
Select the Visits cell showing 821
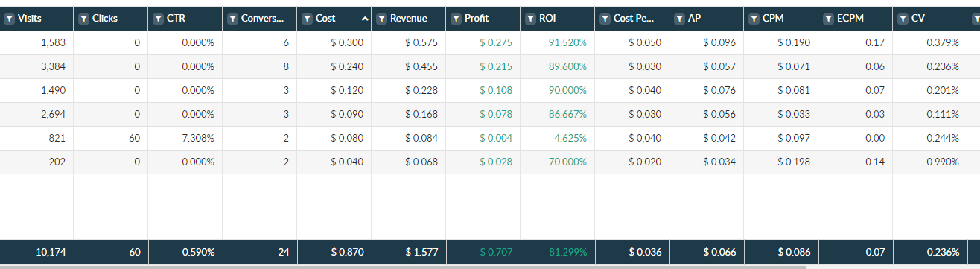point(57,139)
